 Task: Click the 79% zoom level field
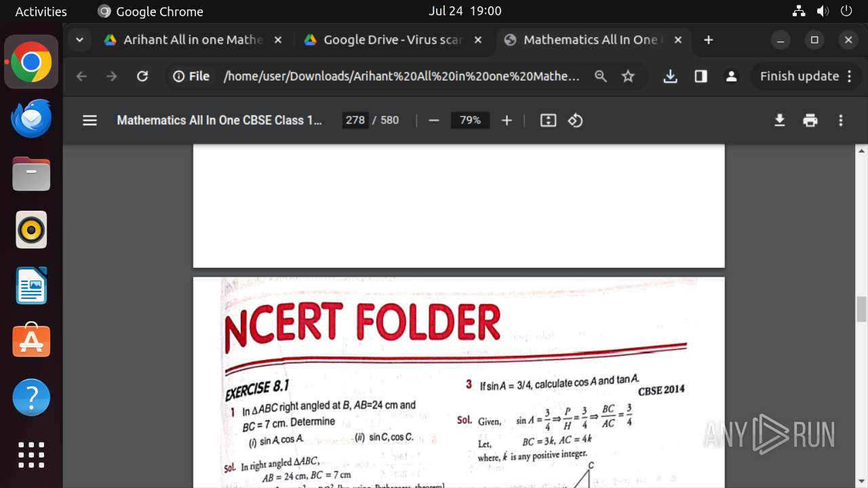coord(470,120)
